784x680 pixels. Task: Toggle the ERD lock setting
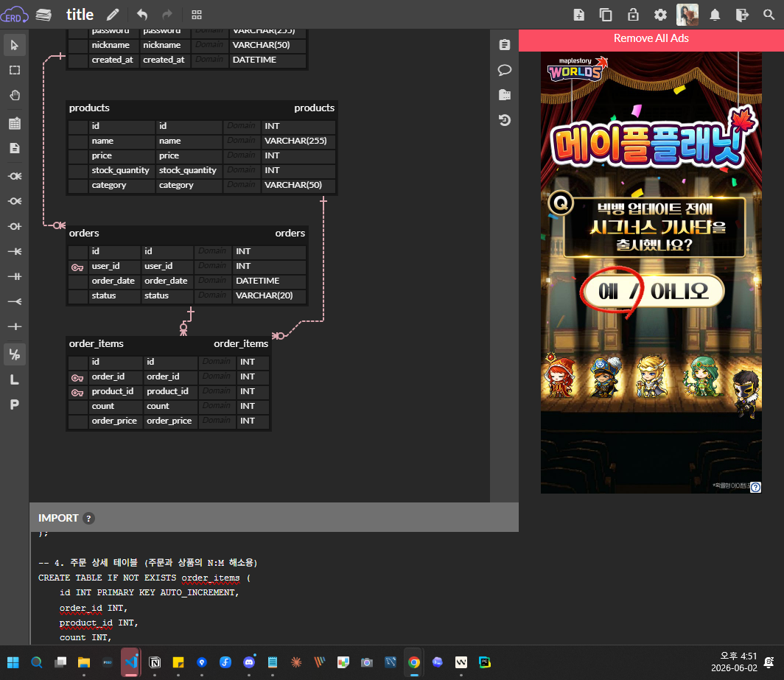pyautogui.click(x=633, y=15)
